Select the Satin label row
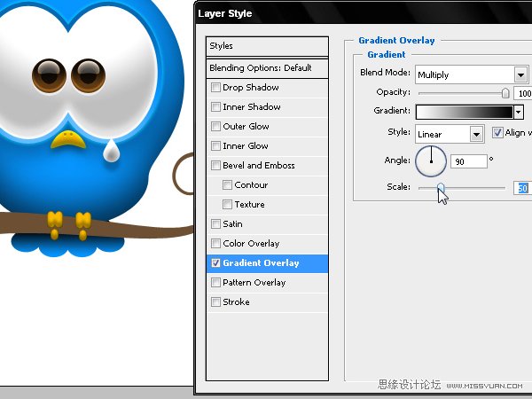 268,224
